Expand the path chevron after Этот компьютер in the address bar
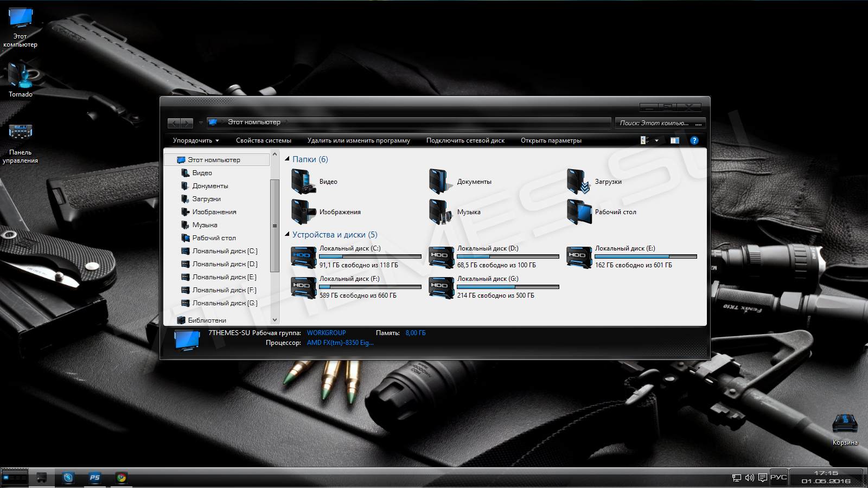 point(286,123)
